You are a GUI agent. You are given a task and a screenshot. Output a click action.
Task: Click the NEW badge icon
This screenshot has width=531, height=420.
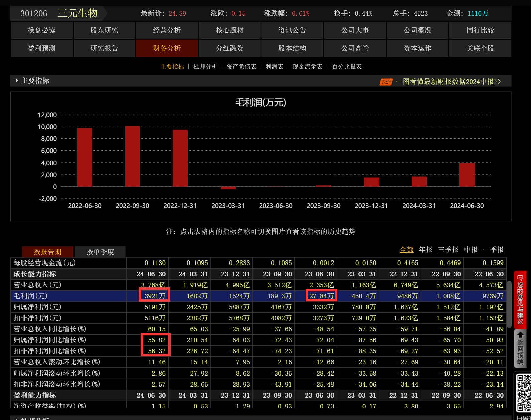coord(386,82)
